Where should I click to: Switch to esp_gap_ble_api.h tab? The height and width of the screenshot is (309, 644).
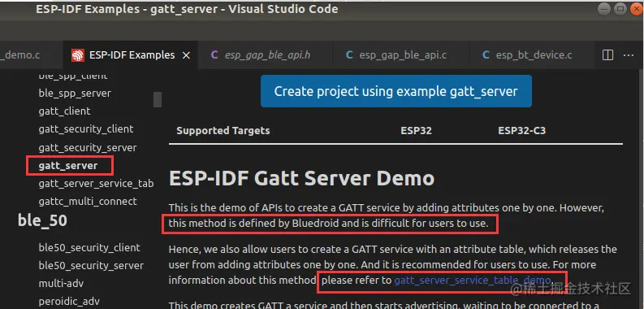[261, 55]
